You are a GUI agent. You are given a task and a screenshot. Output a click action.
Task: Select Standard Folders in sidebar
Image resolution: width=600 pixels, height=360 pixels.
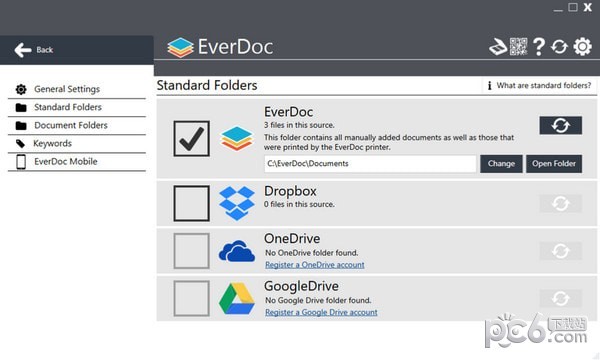[77, 108]
